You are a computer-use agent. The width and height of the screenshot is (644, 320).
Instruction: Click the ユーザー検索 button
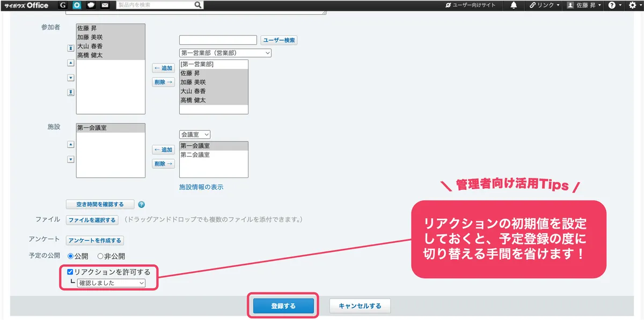[279, 40]
